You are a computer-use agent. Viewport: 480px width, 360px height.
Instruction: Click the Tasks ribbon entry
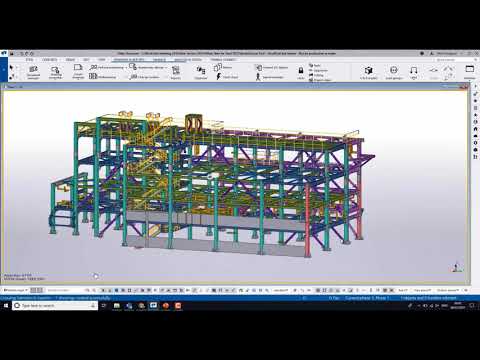tap(314, 66)
